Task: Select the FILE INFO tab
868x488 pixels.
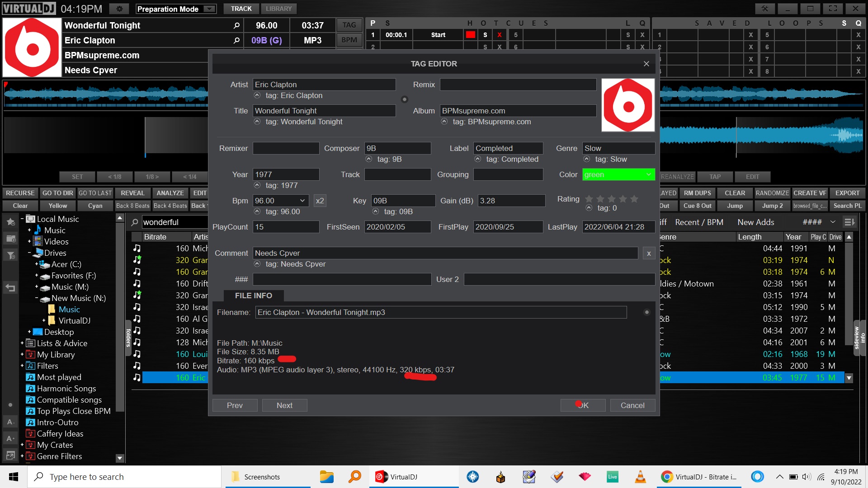Action: (254, 296)
